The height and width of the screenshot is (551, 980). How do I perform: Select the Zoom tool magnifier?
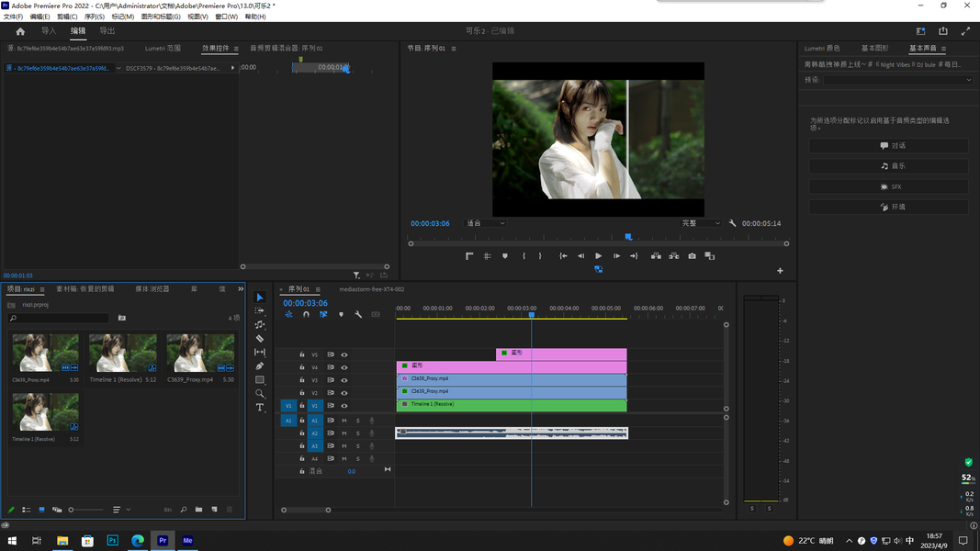point(260,394)
